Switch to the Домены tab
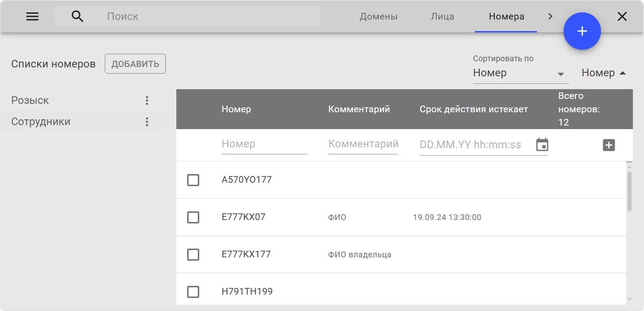 [378, 17]
